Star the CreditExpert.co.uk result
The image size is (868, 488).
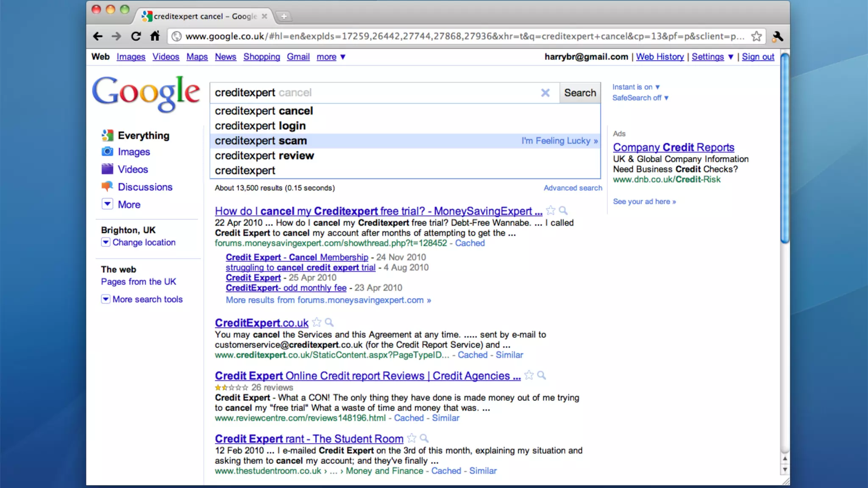point(317,323)
